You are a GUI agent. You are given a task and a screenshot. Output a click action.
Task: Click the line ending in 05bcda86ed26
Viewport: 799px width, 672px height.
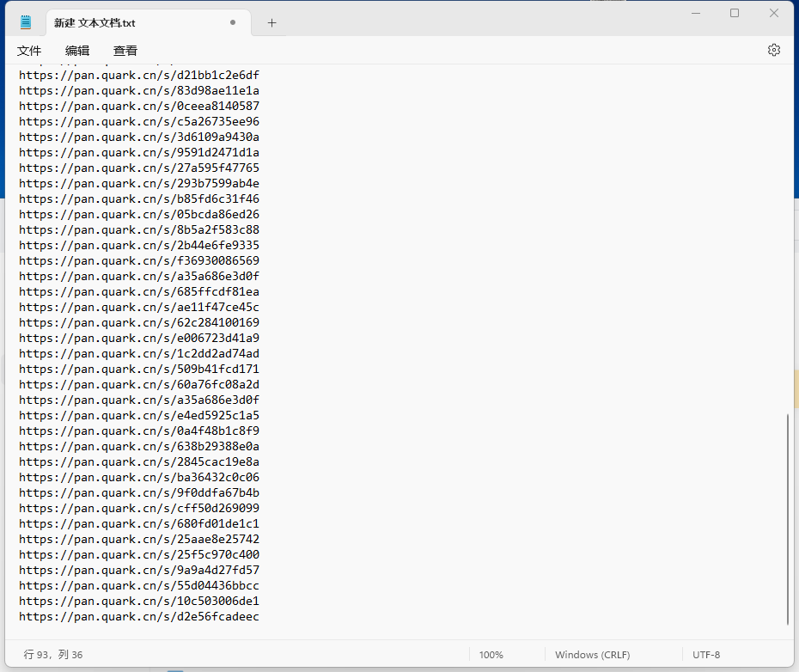pos(139,215)
